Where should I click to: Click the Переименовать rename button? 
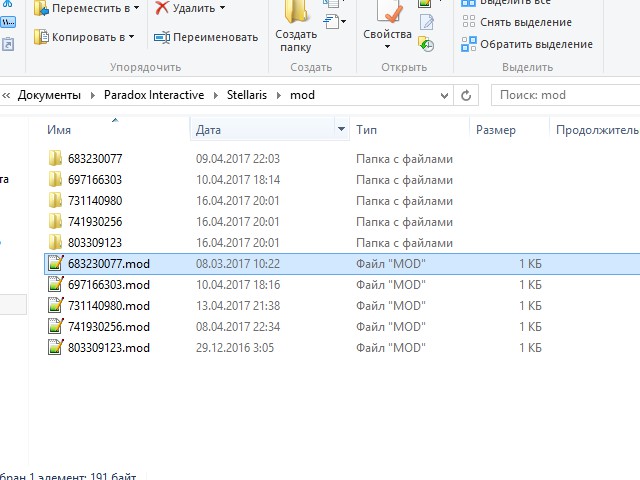206,38
